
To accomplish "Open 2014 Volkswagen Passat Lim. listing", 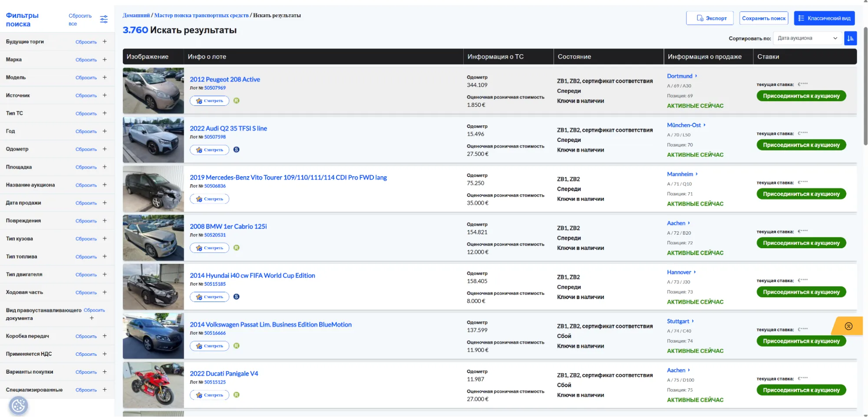I will (271, 325).
